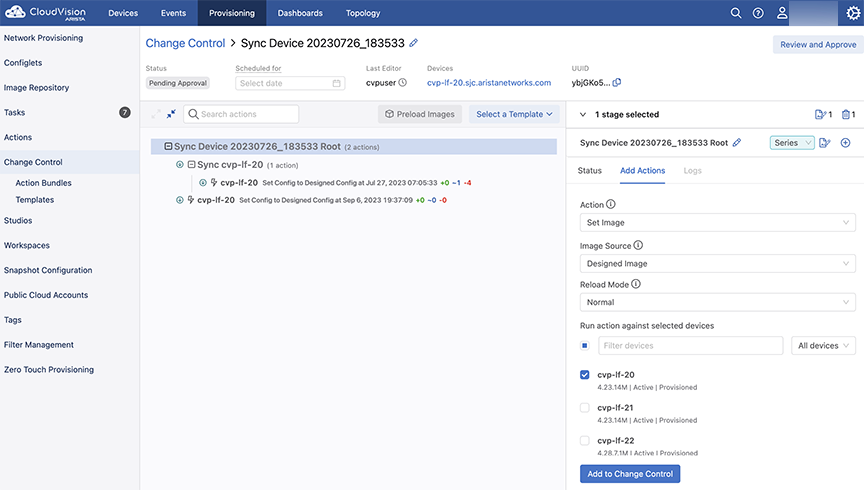Open the help question mark icon
This screenshot has width=864, height=490.
click(x=758, y=13)
